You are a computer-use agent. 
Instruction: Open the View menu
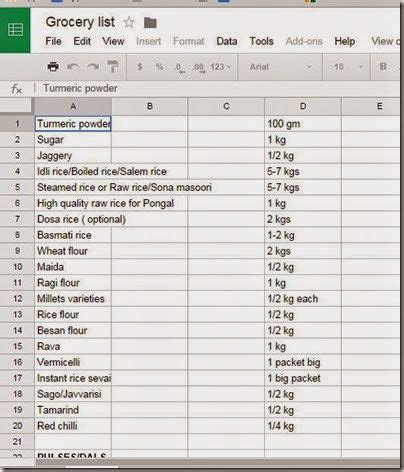point(113,41)
